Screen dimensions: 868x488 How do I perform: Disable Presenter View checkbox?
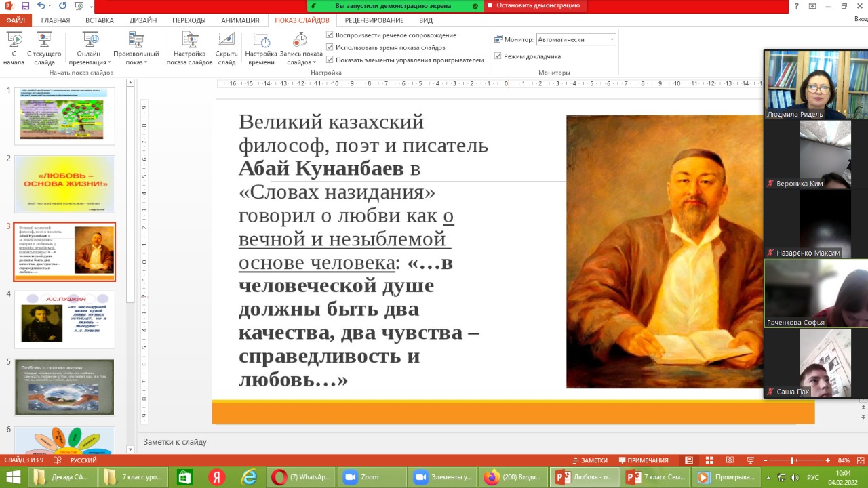tap(498, 56)
